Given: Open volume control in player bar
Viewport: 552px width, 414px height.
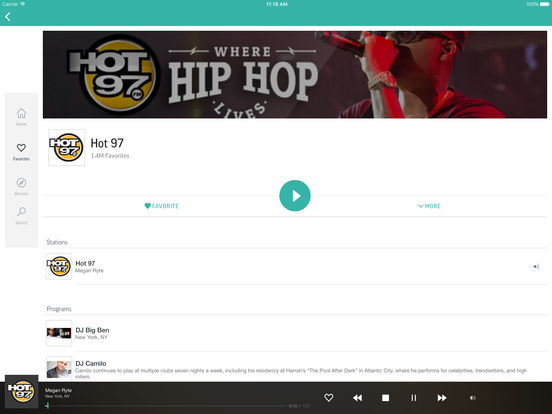Looking at the screenshot, I should tap(472, 398).
